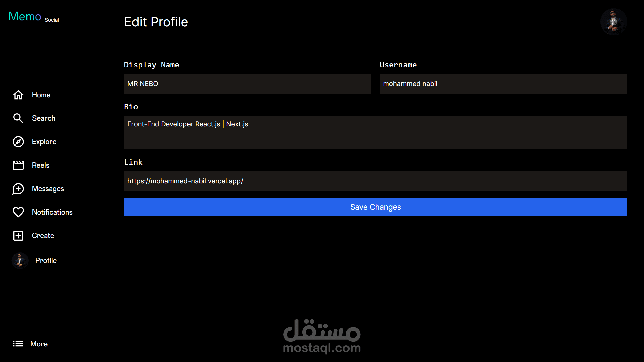Focus the Display Name input field
Viewport: 644px width, 362px height.
[x=248, y=84]
